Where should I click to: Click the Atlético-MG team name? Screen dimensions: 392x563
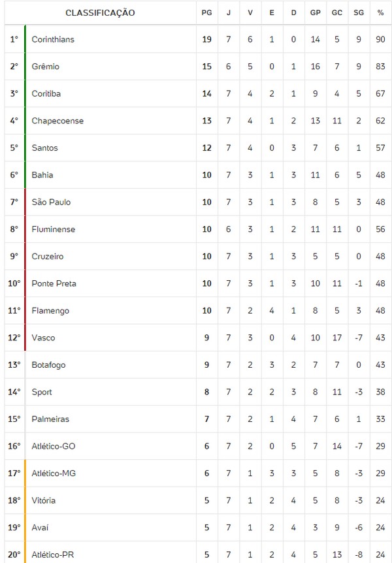[x=54, y=474]
